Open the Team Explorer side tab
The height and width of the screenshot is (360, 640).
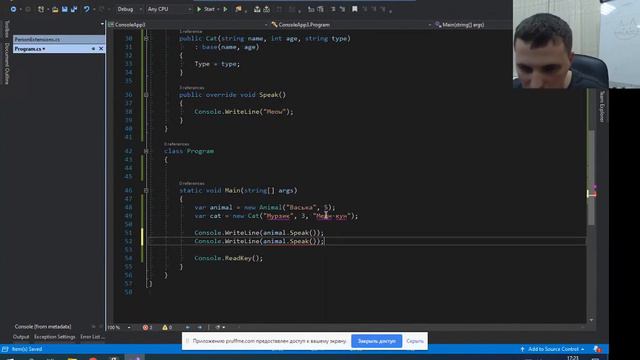[x=602, y=107]
